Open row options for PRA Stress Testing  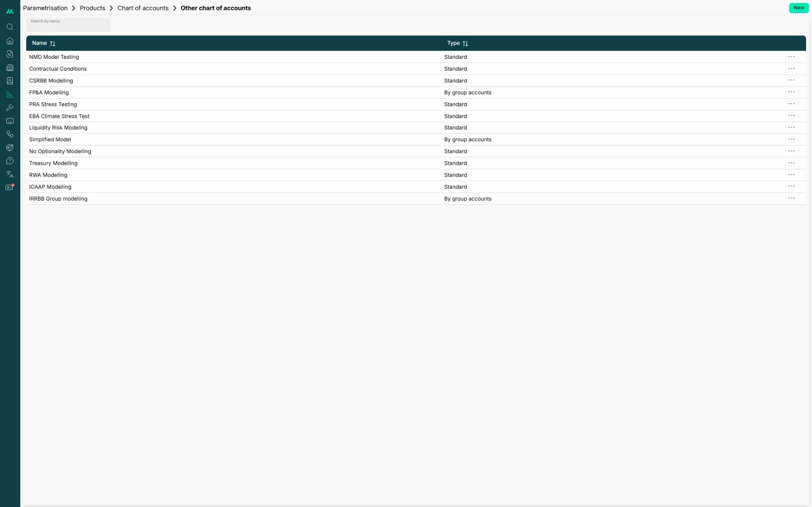(791, 104)
